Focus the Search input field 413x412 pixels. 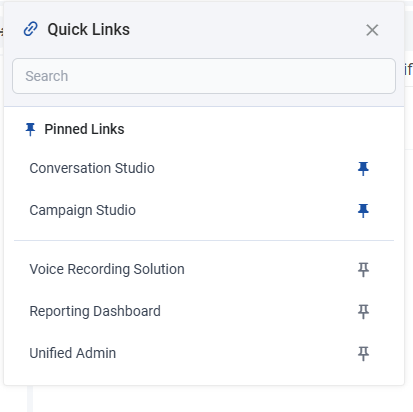click(204, 76)
